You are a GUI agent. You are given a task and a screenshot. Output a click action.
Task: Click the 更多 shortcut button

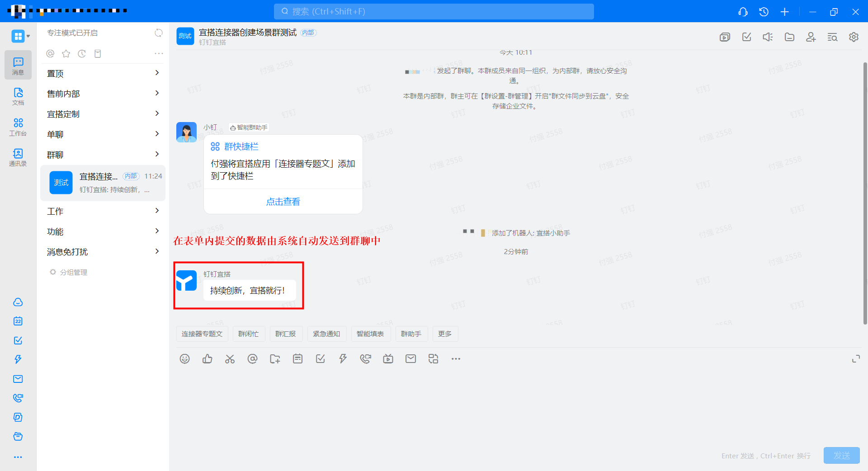pyautogui.click(x=445, y=334)
